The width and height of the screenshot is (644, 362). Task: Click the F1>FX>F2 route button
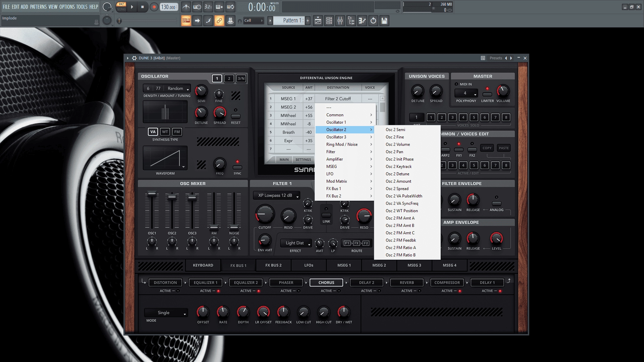tap(357, 243)
